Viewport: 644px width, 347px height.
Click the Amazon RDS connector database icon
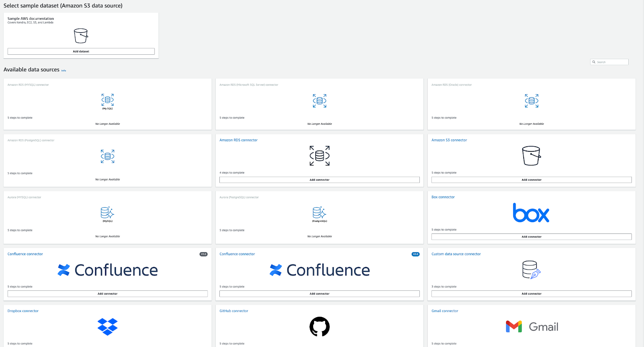tap(320, 156)
